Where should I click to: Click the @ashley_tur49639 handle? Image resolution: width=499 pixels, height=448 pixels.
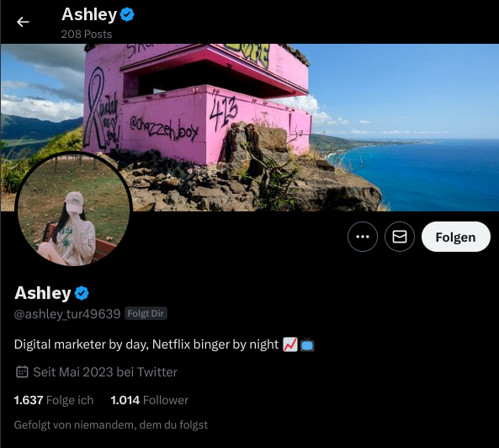coord(67,314)
